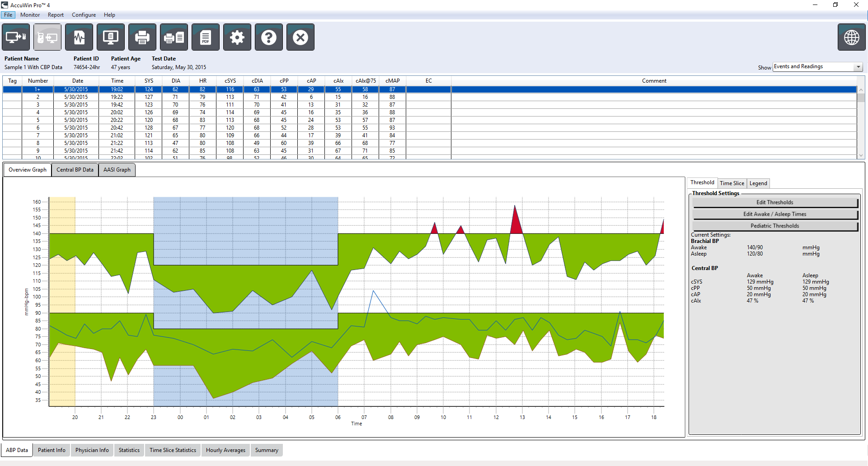Screen dimensions: 868x466
Task: Open help with the question mark icon
Action: pos(269,37)
